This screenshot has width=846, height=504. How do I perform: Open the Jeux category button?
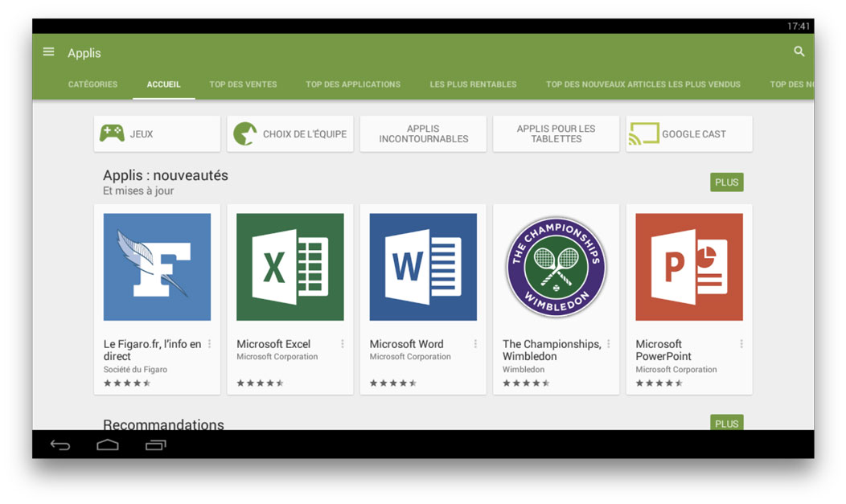157,133
